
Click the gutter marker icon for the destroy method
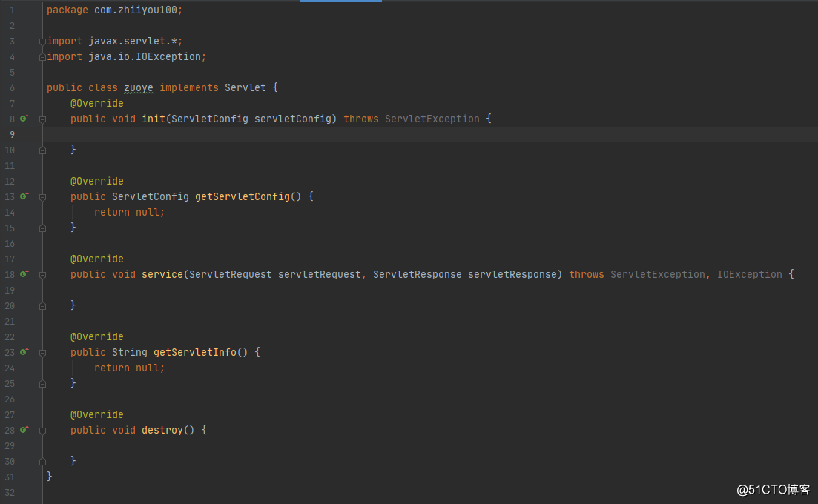click(24, 430)
